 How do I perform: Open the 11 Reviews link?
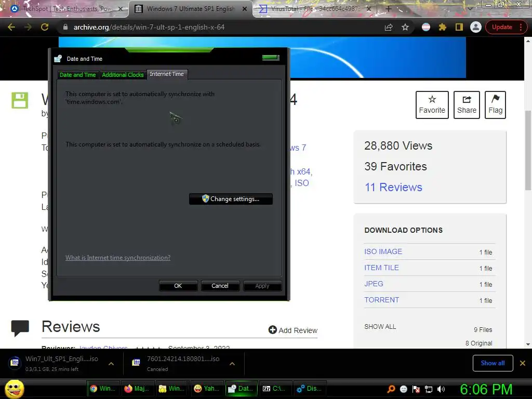tap(393, 187)
